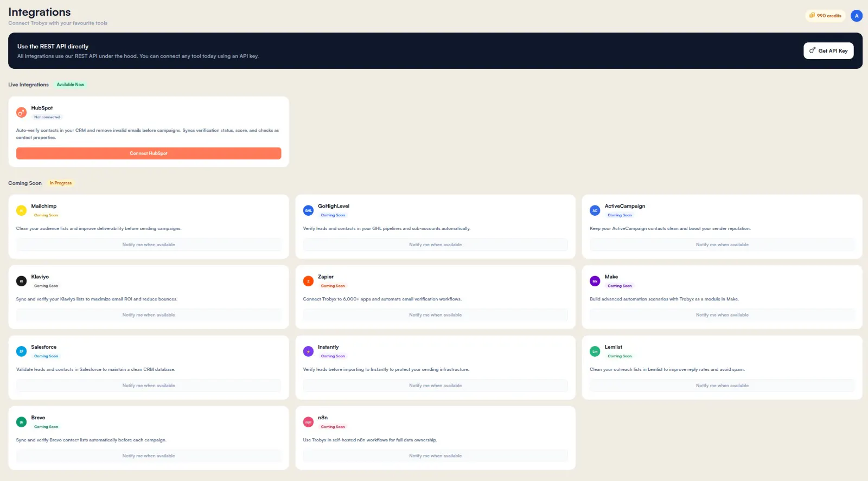This screenshot has height=481, width=868.
Task: Click the Coming Soon section label
Action: [25, 183]
